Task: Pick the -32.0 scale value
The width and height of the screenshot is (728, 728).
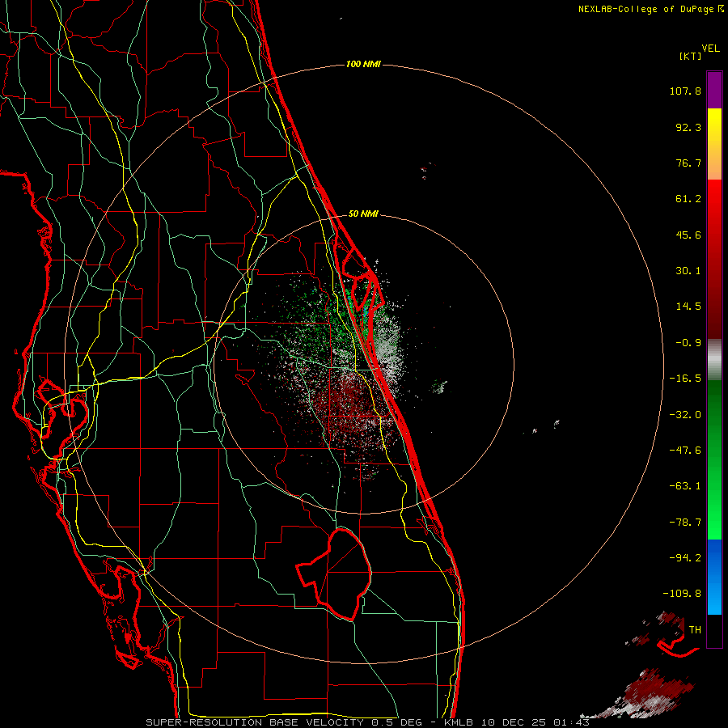Action: [x=685, y=415]
